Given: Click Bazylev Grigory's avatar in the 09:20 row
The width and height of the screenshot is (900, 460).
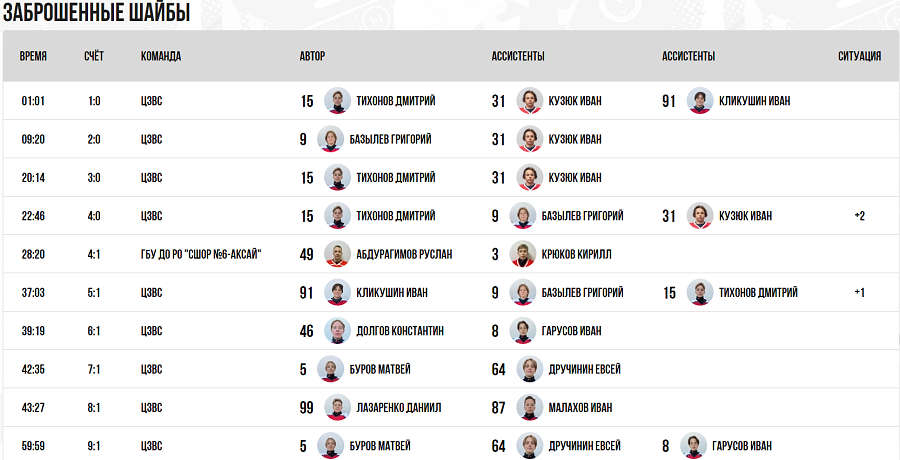Looking at the screenshot, I should [x=330, y=139].
